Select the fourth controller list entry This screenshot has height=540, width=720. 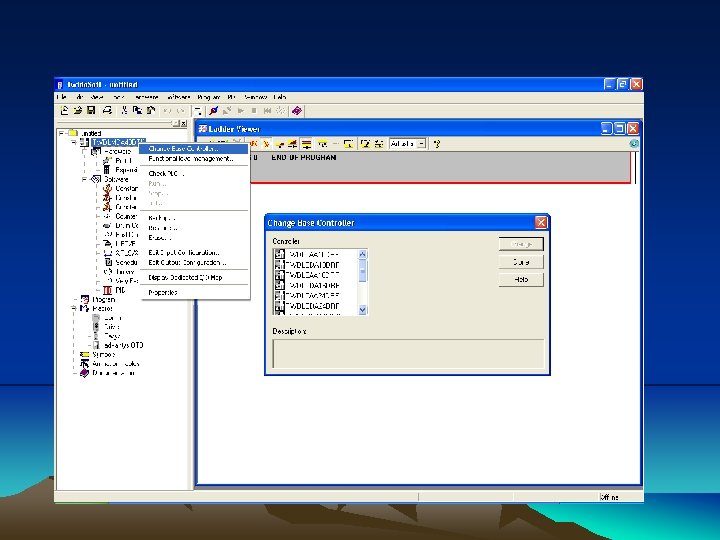click(x=315, y=285)
